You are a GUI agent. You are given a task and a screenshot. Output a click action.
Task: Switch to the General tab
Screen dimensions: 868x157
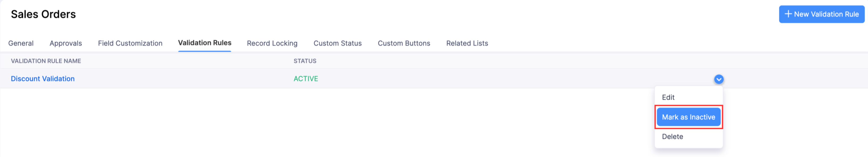21,43
